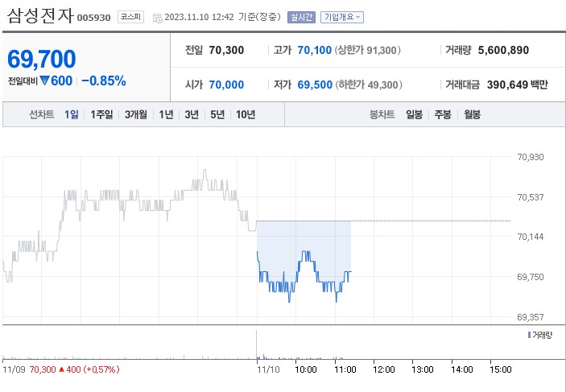Switch to the 3개월 chart tab
Screen dimensions: 566x392
(136, 114)
